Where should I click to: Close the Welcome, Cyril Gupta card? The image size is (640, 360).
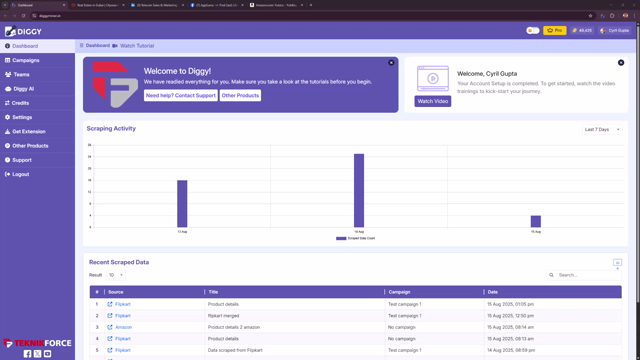coord(621,63)
